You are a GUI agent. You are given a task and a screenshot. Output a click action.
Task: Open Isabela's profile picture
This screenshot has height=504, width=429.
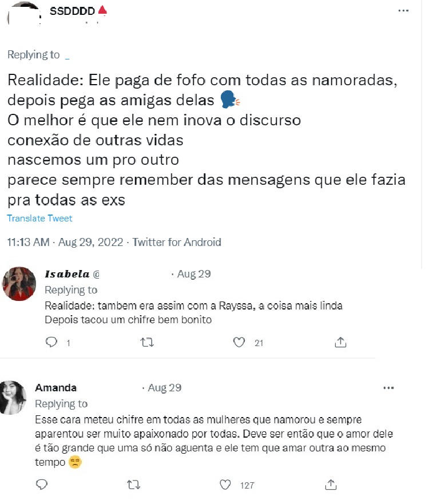pos(19,283)
